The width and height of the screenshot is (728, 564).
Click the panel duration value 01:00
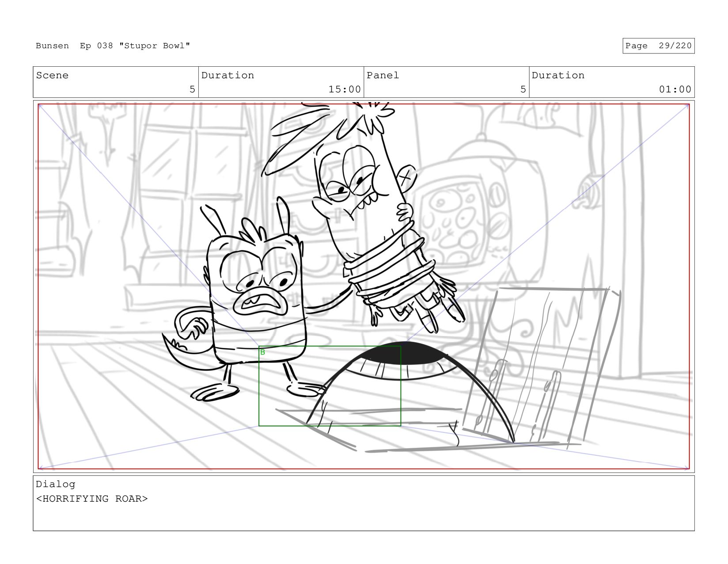[675, 89]
